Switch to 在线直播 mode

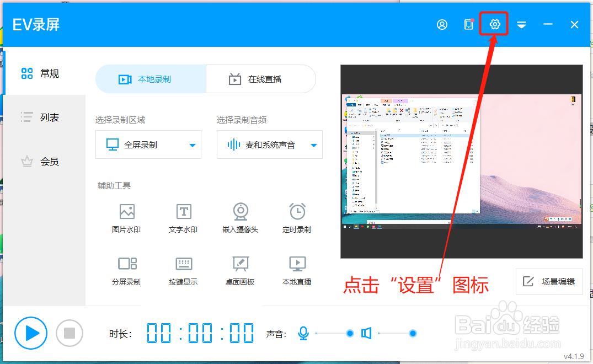point(261,79)
